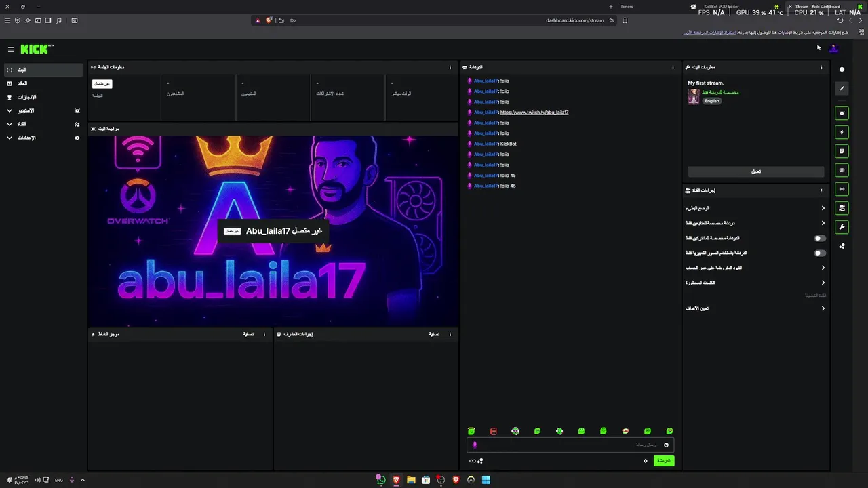The image size is (868, 488).
Task: Click the green chat send button
Action: (x=664, y=461)
